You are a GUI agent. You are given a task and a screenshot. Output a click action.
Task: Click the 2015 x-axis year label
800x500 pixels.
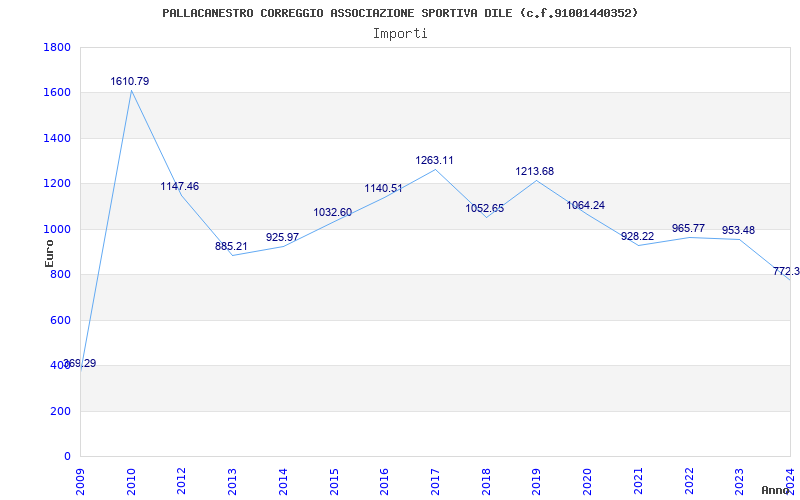pos(334,482)
